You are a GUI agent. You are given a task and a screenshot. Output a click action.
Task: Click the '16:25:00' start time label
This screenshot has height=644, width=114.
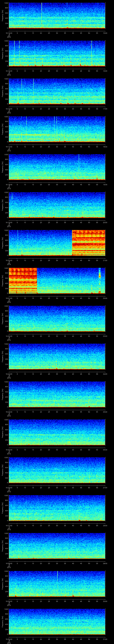9,450
